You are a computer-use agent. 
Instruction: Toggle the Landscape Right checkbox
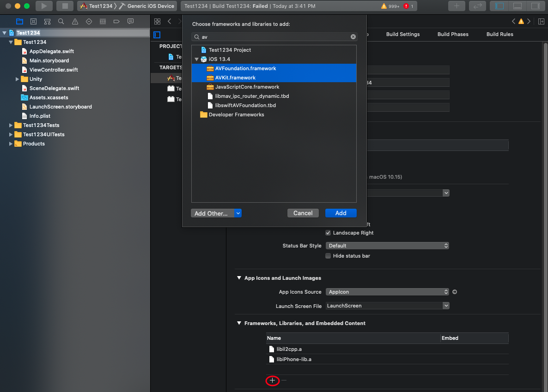coord(328,233)
